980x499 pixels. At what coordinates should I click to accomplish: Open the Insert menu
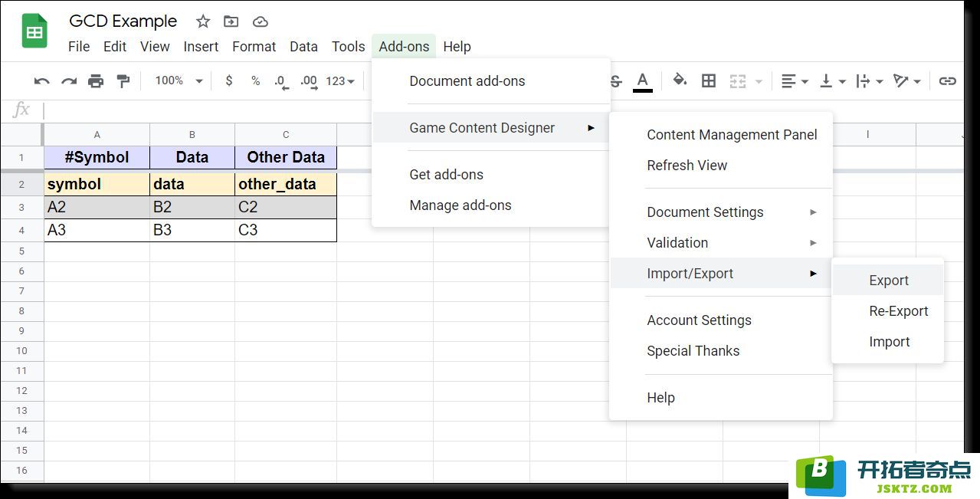tap(202, 46)
